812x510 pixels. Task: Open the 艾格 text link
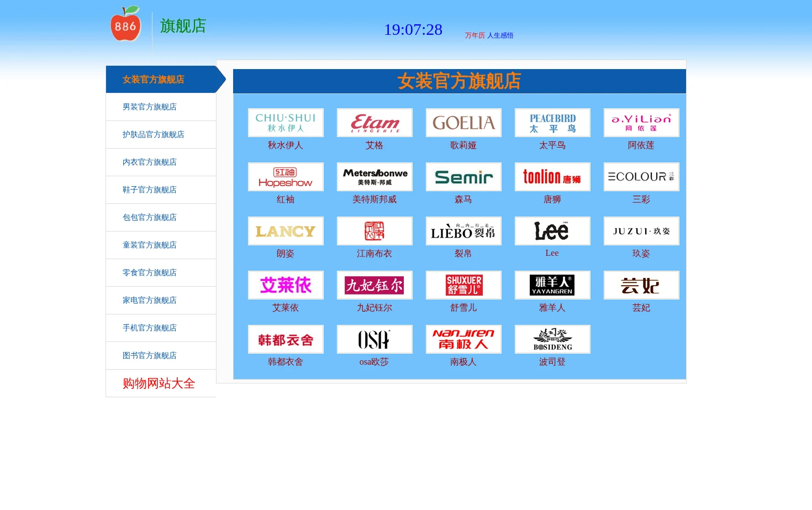375,145
